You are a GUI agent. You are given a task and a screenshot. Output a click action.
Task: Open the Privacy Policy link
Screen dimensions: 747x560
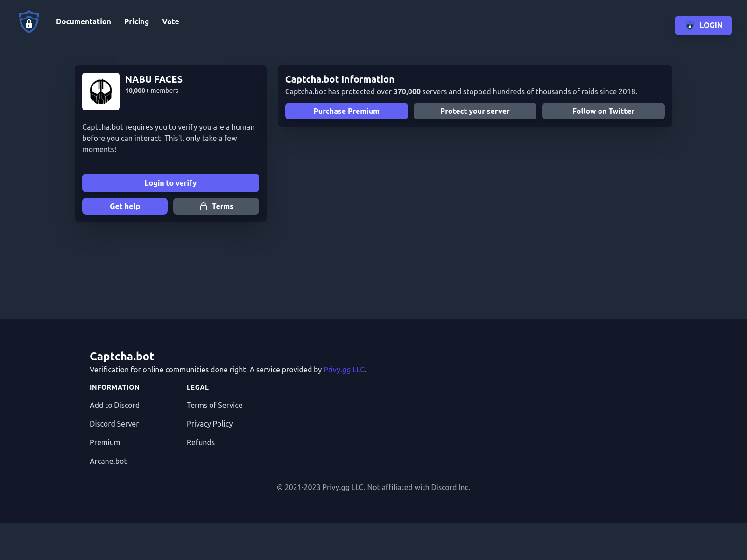(x=210, y=424)
